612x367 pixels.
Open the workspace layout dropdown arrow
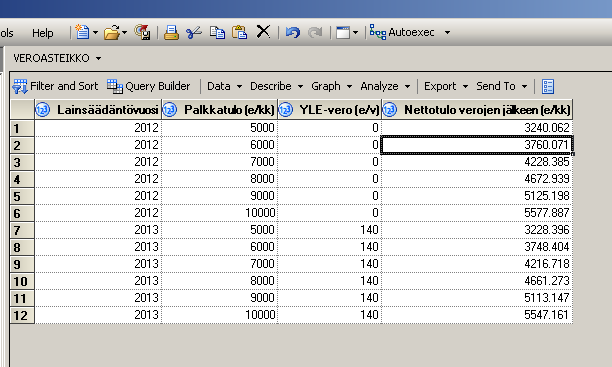[355, 33]
